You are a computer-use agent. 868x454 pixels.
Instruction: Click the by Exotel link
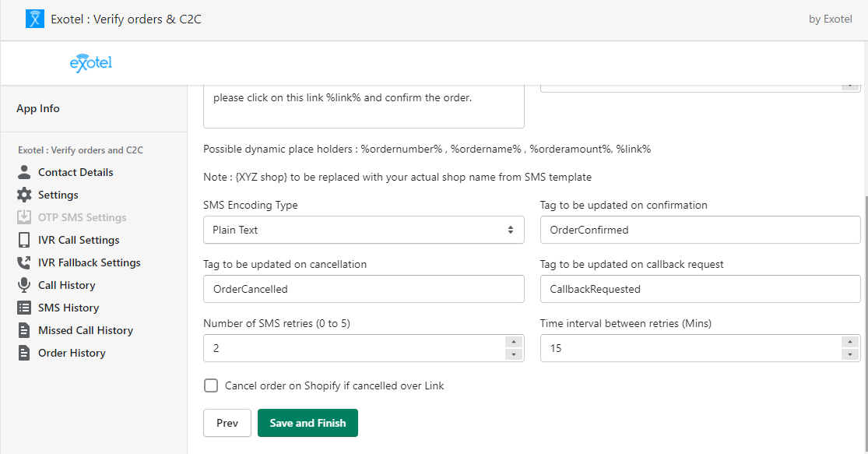(x=831, y=19)
